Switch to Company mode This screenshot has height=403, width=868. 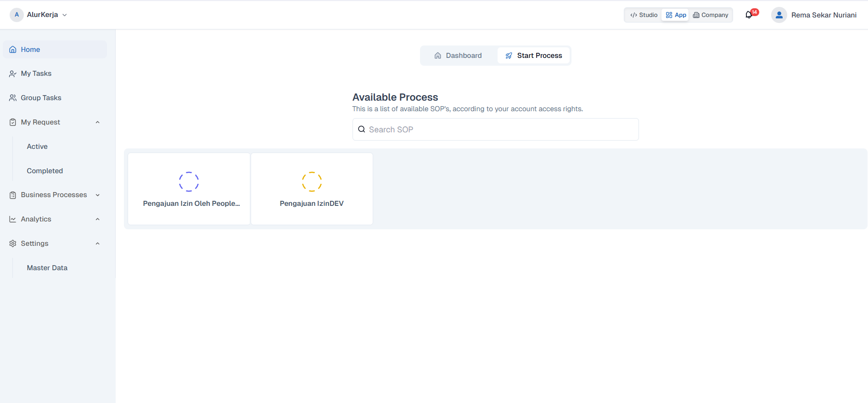tap(711, 15)
